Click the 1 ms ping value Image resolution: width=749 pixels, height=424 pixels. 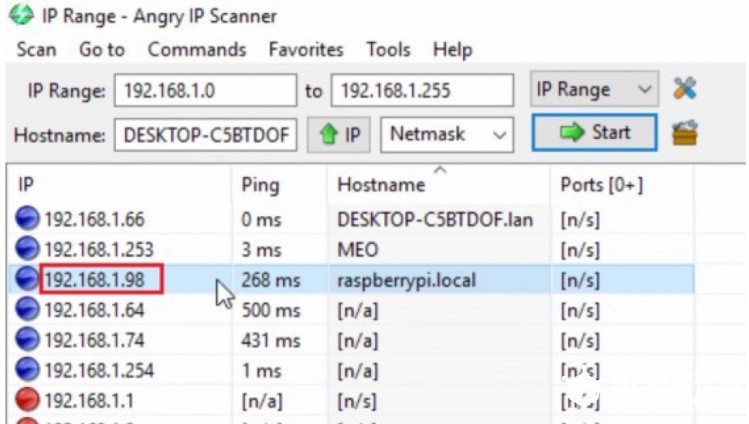261,371
